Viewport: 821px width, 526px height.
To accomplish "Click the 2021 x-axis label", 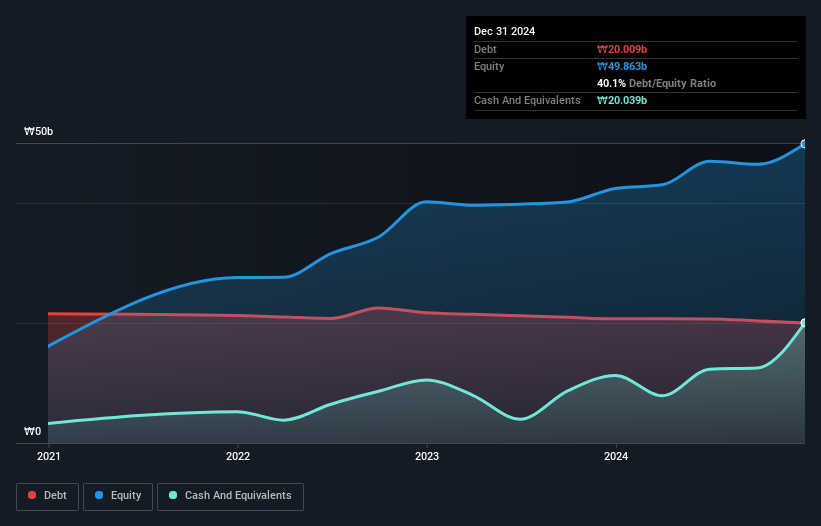I will (x=49, y=456).
